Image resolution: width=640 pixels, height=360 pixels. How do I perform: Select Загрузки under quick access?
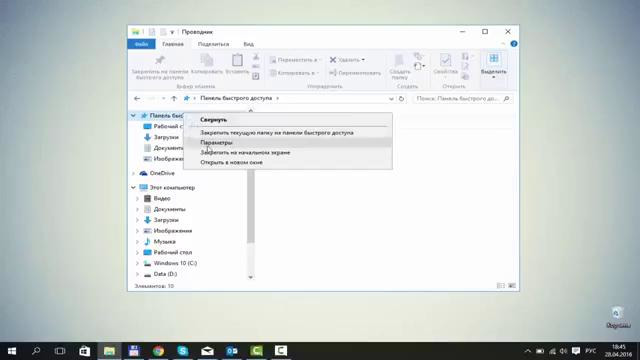166,138
